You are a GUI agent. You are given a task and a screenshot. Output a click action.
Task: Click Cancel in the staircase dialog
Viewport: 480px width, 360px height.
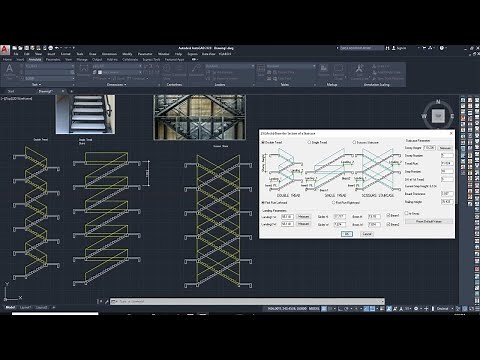click(367, 234)
